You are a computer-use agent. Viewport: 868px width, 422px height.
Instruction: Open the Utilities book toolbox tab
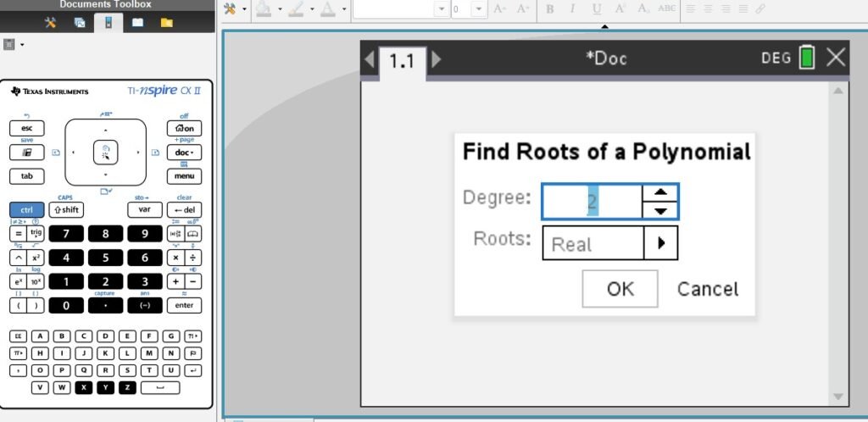pos(137,23)
